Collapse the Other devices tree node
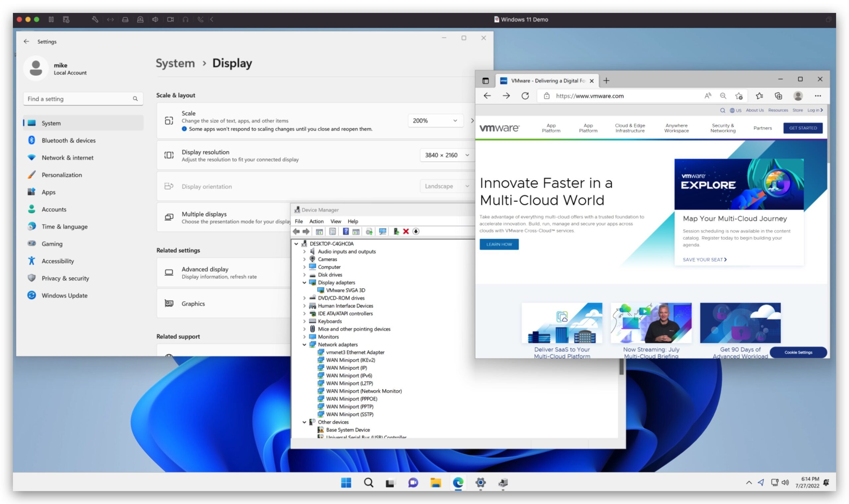849x504 pixels. [304, 422]
